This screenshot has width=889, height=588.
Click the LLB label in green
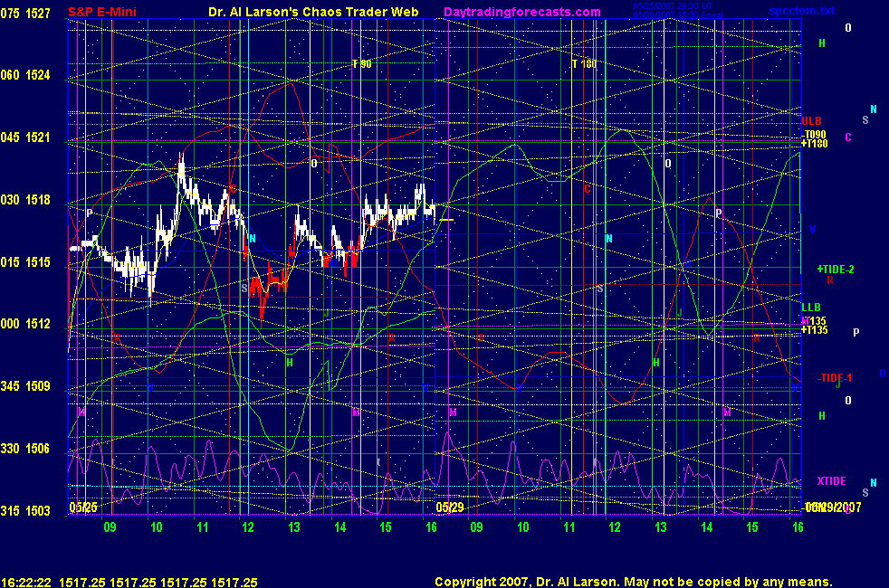(x=811, y=307)
